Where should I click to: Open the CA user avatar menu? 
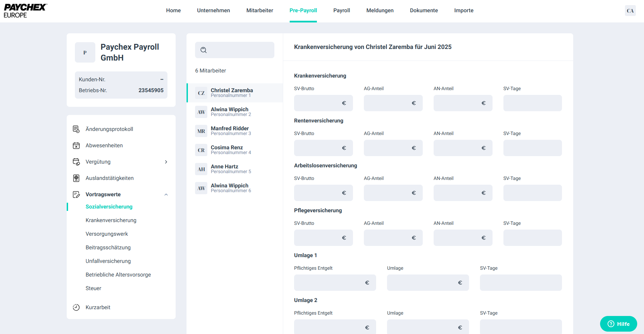630,11
